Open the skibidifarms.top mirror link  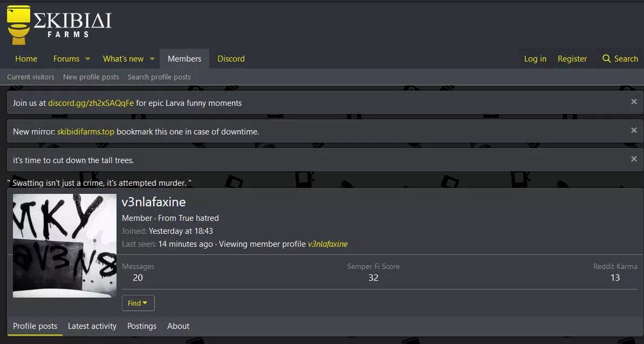tap(86, 131)
